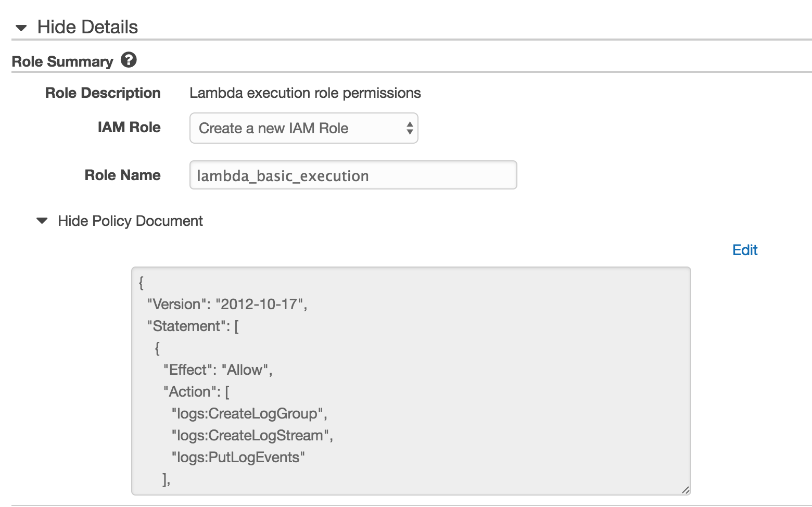This screenshot has height=507, width=812.
Task: Click the "Role Summary" heading
Action: (x=62, y=61)
